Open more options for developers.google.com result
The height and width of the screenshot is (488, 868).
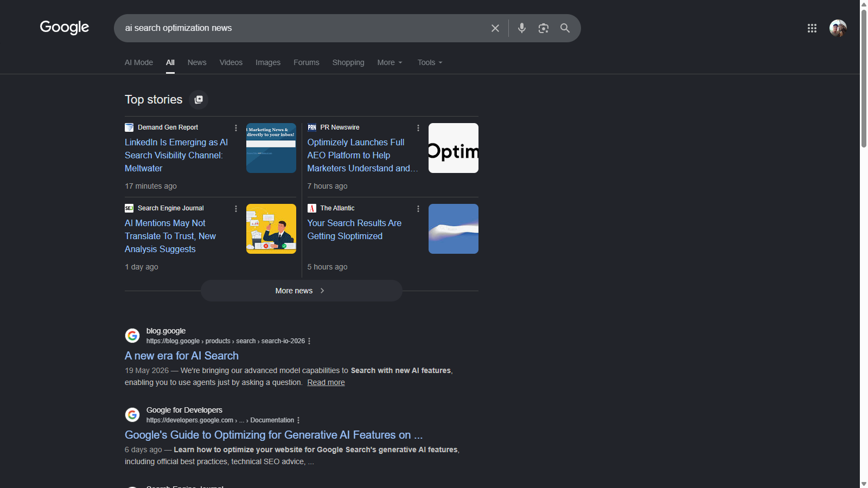point(298,420)
